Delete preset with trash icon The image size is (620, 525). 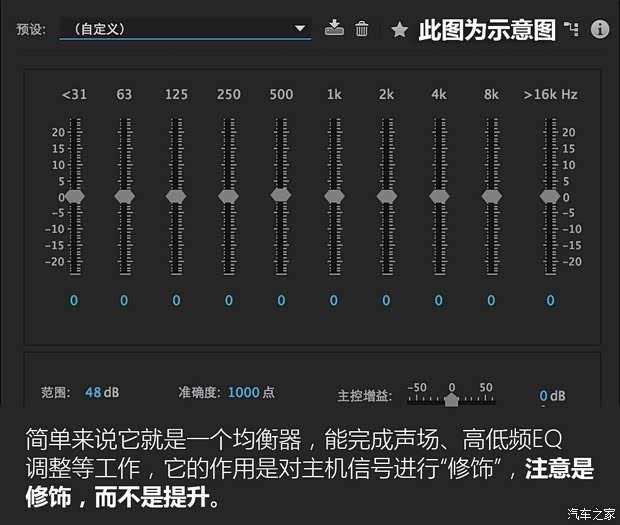pos(361,28)
